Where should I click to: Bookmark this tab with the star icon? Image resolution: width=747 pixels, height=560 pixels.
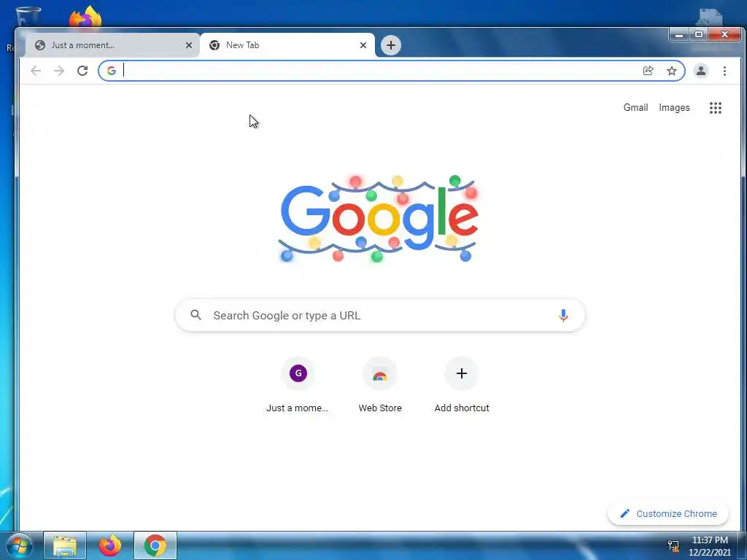click(672, 71)
